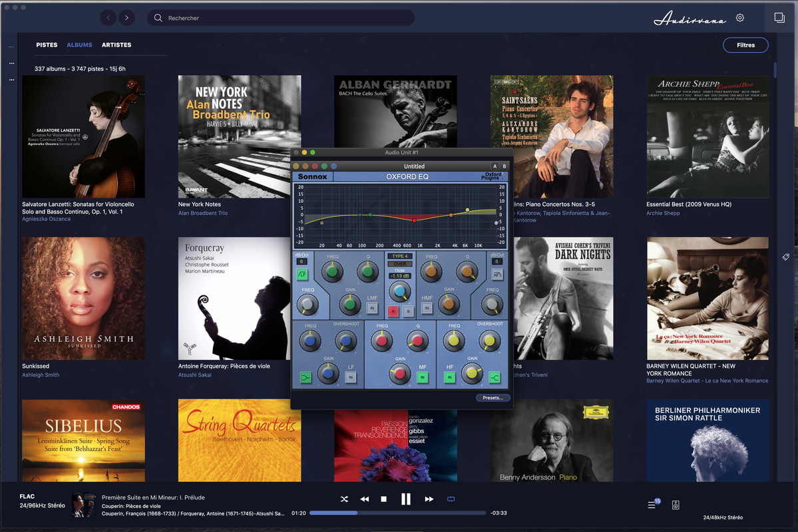Open the Sibelius Chandos album cover
This screenshot has width=798, height=532.
tap(83, 440)
